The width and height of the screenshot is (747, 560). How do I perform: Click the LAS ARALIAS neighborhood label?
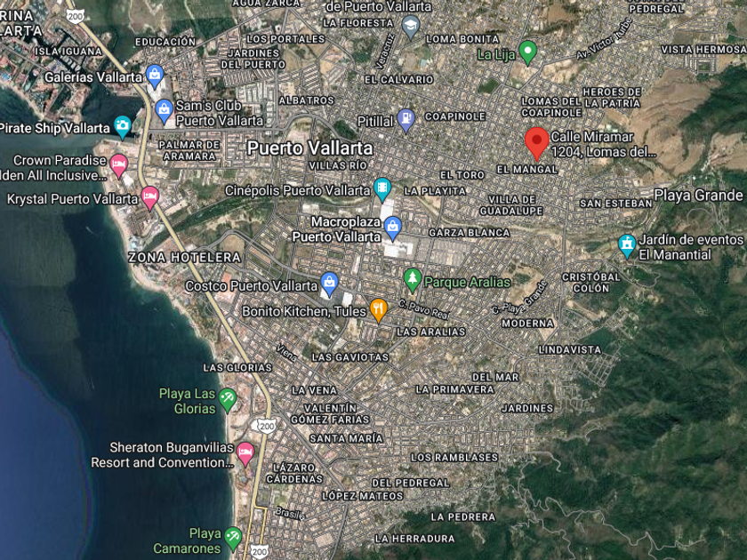pyautogui.click(x=431, y=332)
